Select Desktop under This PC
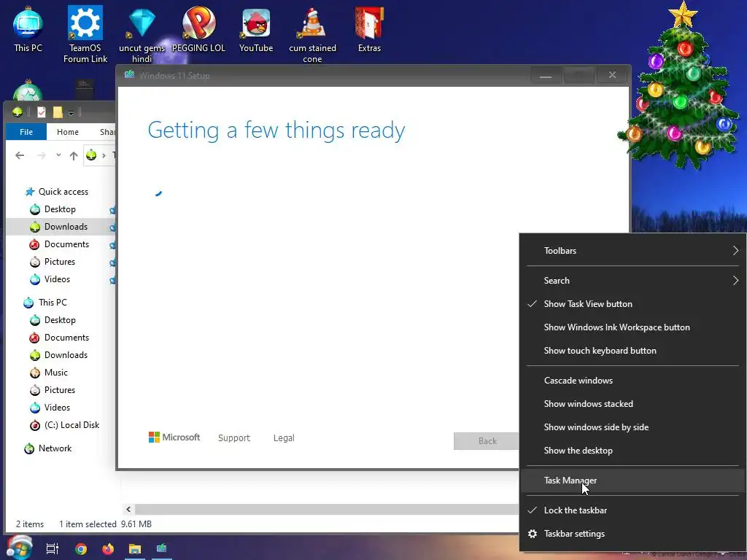The width and height of the screenshot is (747, 560). [x=60, y=320]
